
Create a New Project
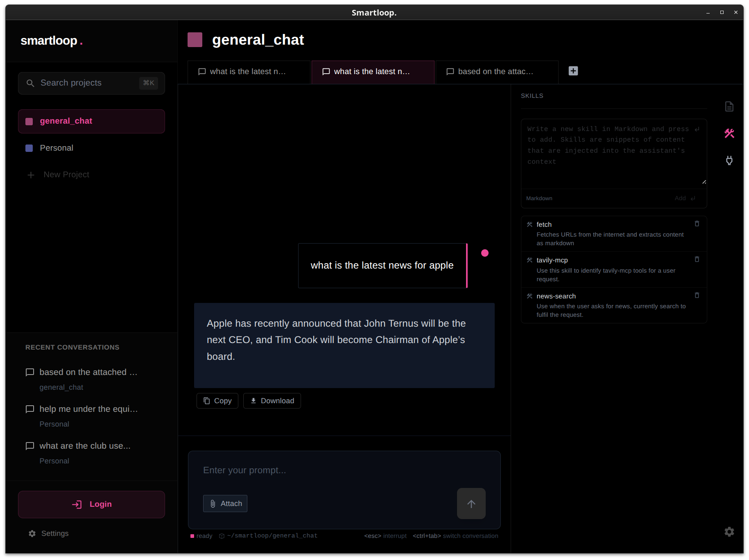click(x=91, y=175)
